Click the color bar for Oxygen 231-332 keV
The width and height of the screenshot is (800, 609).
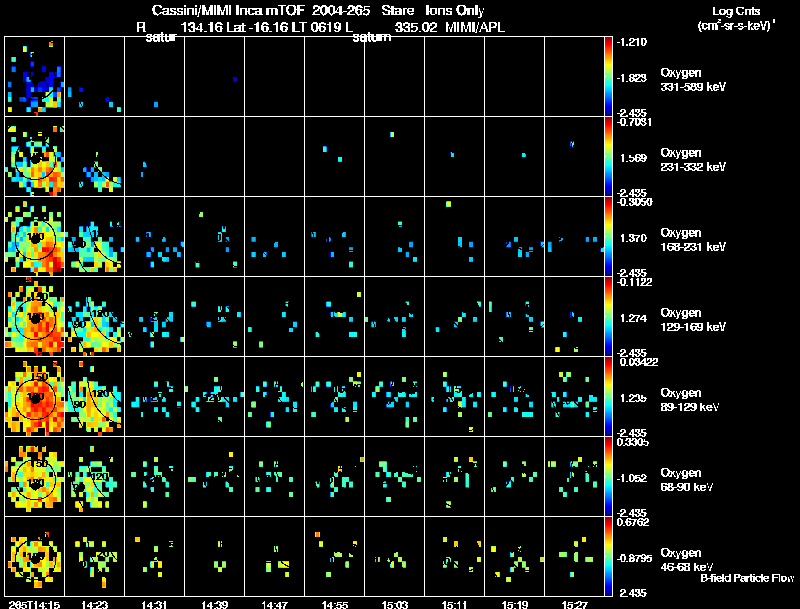[x=608, y=157]
